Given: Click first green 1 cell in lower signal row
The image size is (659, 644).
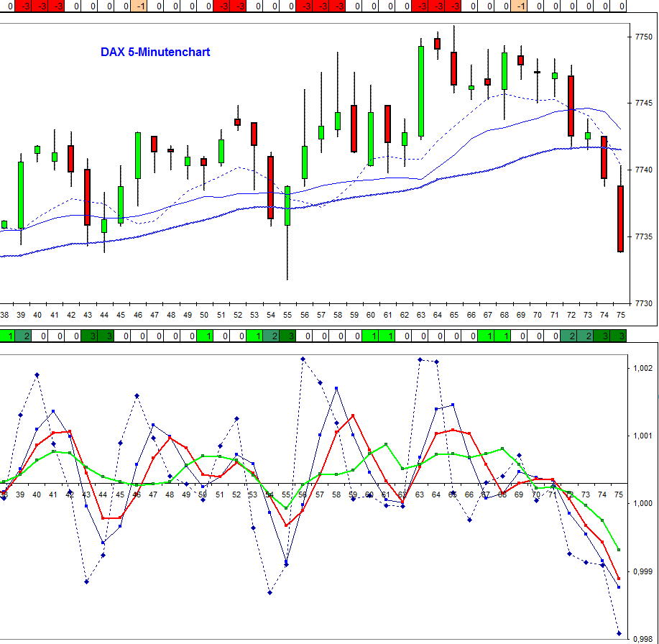Looking at the screenshot, I should click(x=9, y=336).
